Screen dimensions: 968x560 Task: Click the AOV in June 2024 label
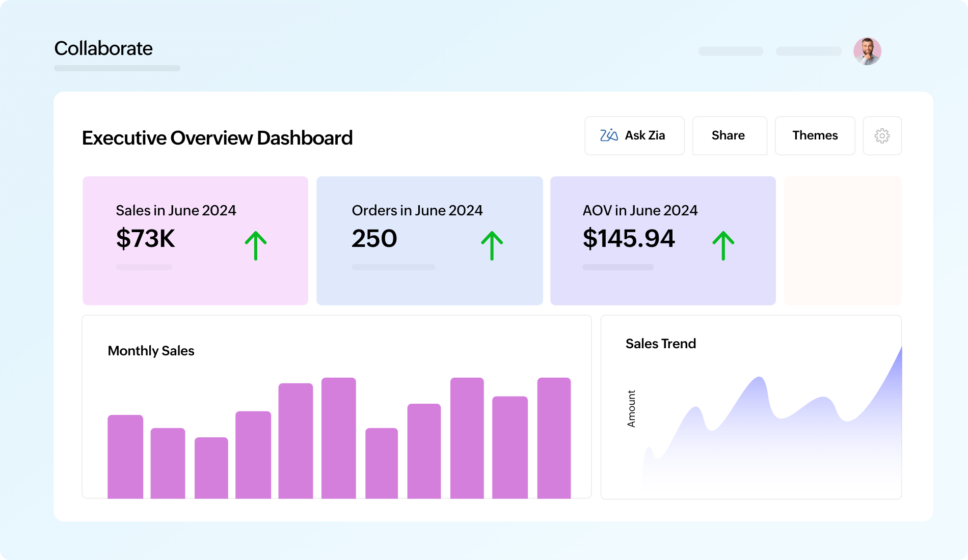click(640, 210)
